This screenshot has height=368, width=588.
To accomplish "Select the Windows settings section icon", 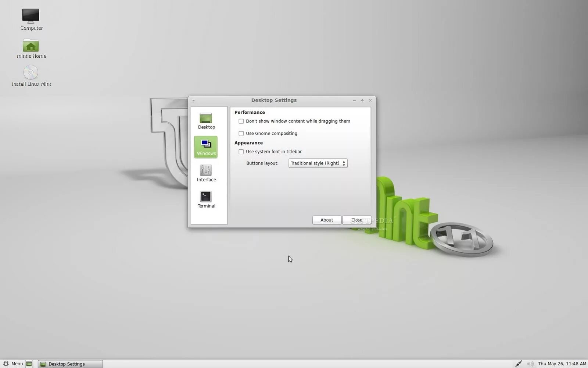I will tap(206, 147).
